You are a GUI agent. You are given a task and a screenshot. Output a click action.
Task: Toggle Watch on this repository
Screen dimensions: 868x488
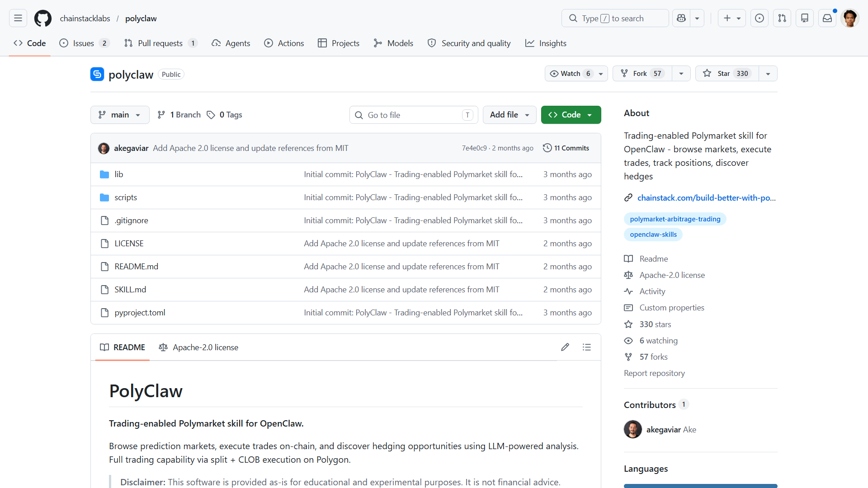(x=571, y=74)
